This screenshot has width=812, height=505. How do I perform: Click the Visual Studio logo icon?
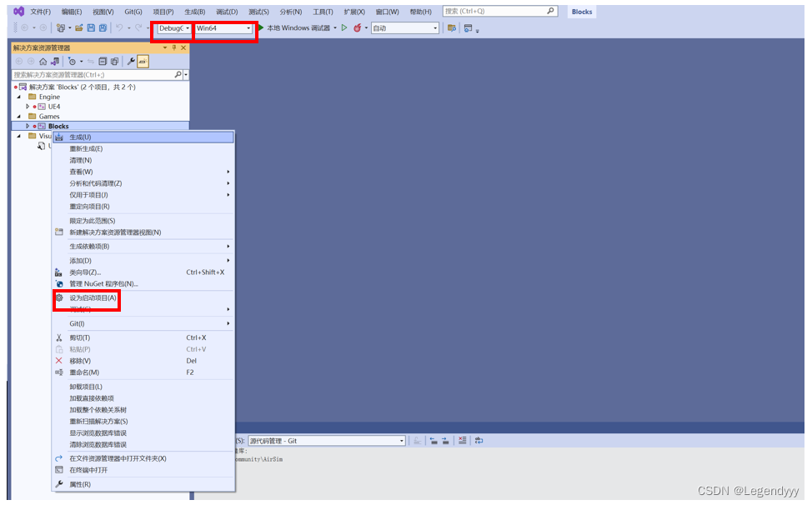pyautogui.click(x=18, y=12)
